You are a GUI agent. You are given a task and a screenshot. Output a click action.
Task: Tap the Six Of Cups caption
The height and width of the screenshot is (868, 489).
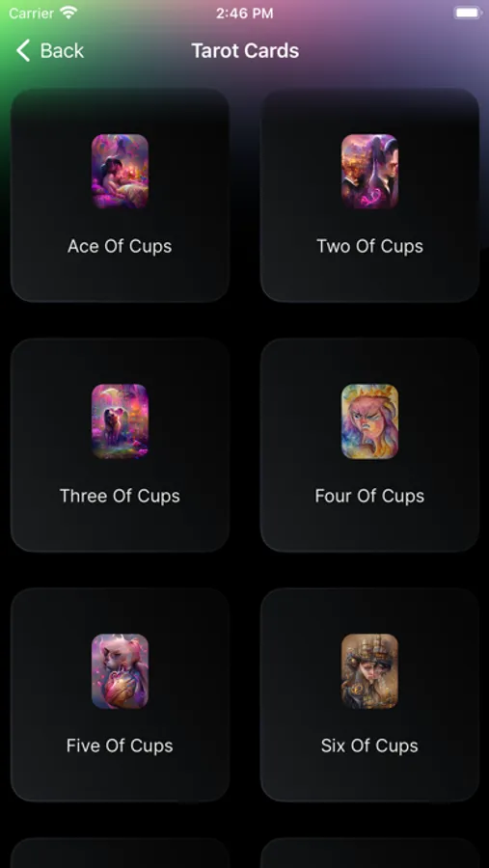coord(369,746)
